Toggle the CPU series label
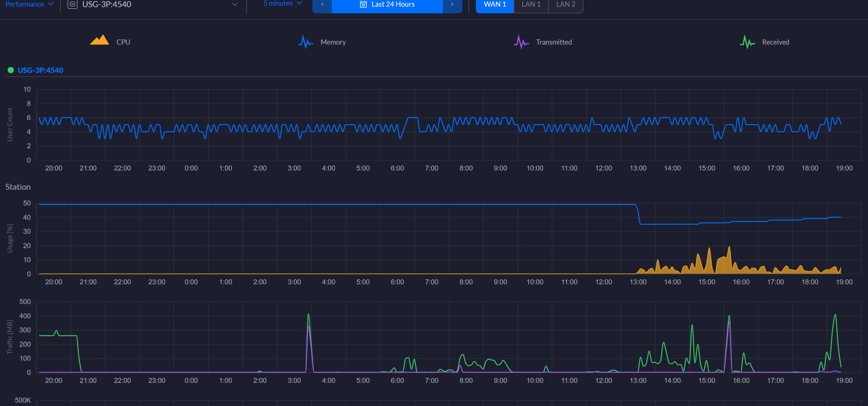Screen dimensions: 868x406 [x=123, y=42]
